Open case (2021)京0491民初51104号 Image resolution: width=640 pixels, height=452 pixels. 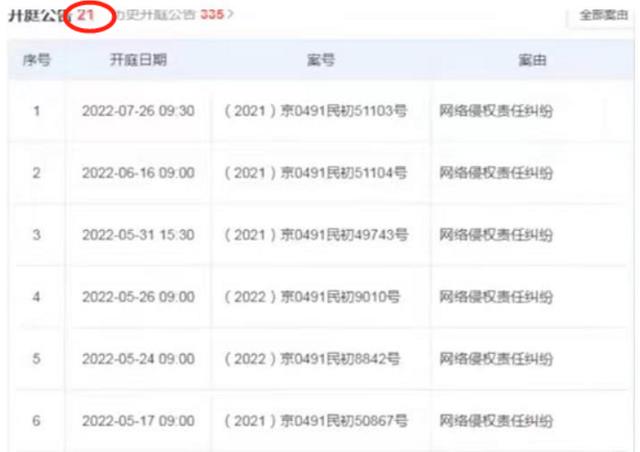coord(316,173)
